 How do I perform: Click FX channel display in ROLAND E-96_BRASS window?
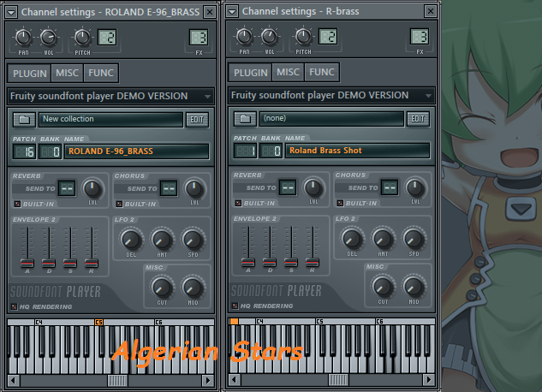click(199, 38)
